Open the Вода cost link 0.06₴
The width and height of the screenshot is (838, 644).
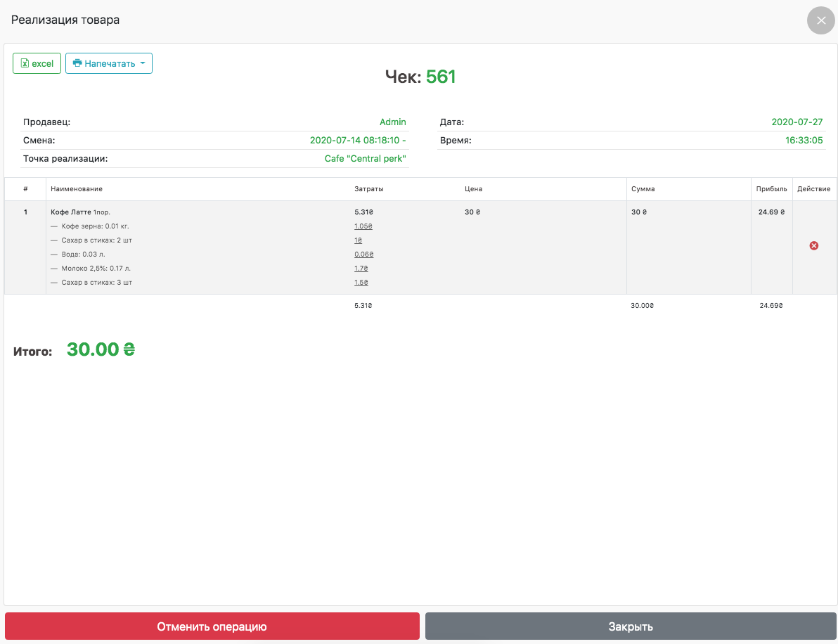pos(363,255)
